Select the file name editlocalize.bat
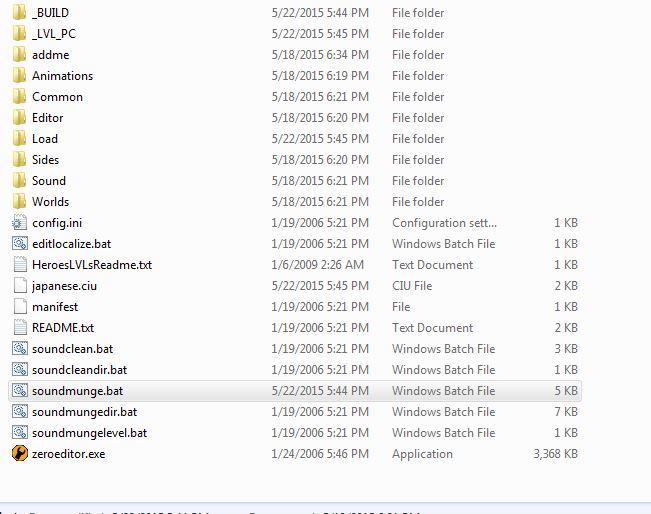Image resolution: width=651 pixels, height=514 pixels. pyautogui.click(x=71, y=244)
